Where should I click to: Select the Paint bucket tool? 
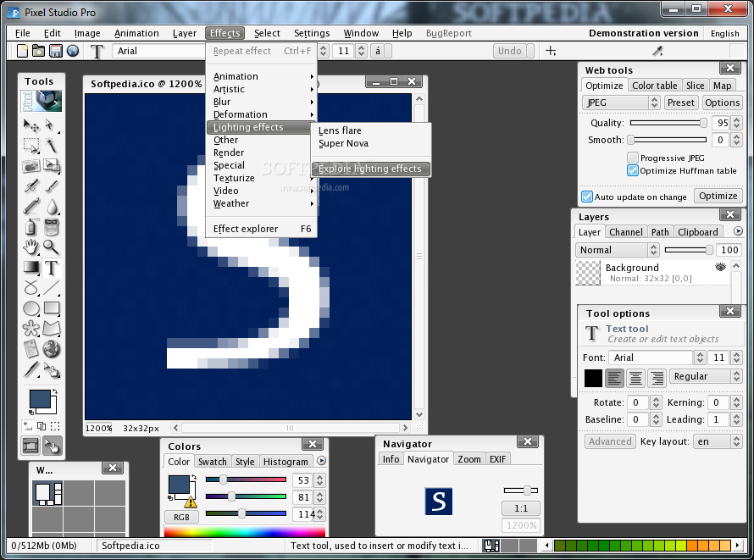[x=52, y=226]
